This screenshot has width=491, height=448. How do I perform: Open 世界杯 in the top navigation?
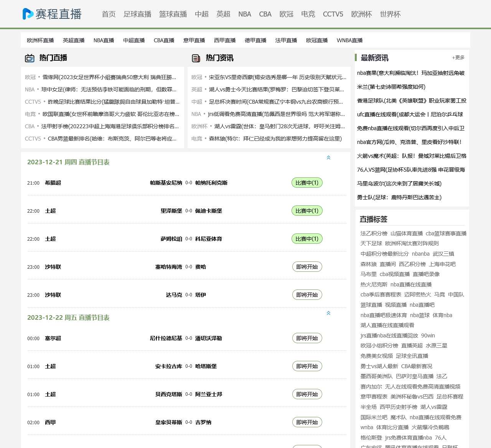tap(390, 14)
